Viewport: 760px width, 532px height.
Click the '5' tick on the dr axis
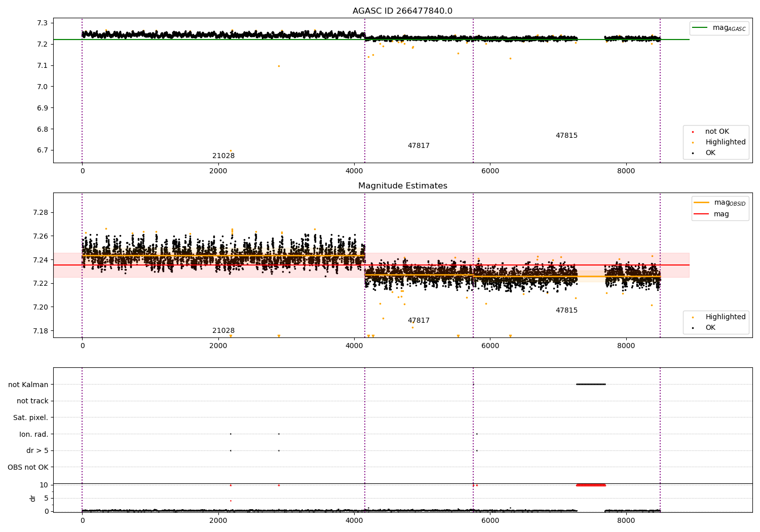click(x=46, y=498)
